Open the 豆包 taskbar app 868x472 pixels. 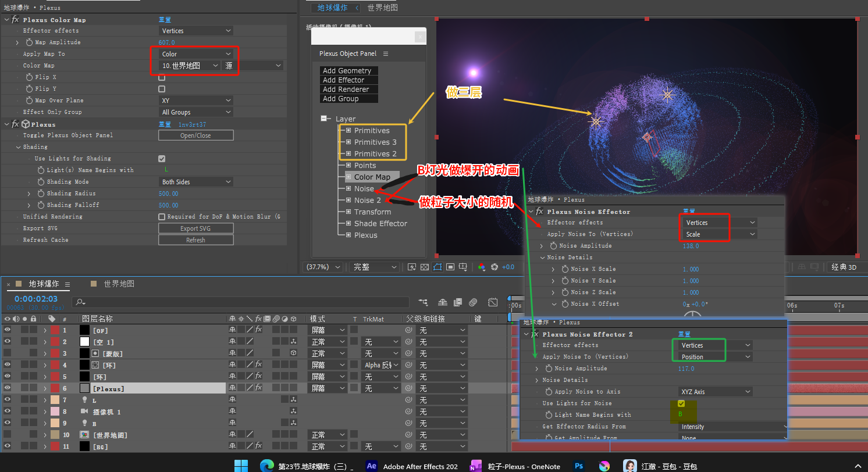tap(660, 466)
